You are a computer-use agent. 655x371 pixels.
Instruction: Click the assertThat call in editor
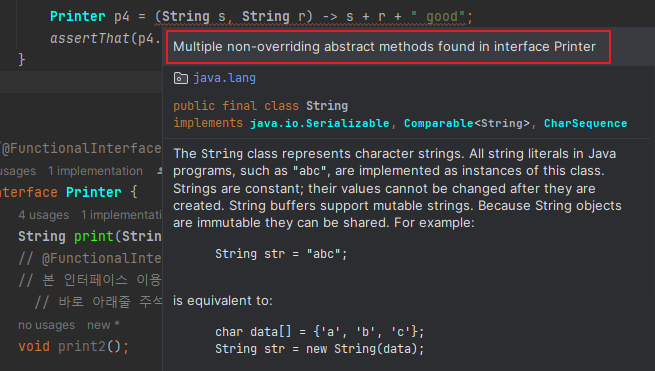(x=90, y=38)
